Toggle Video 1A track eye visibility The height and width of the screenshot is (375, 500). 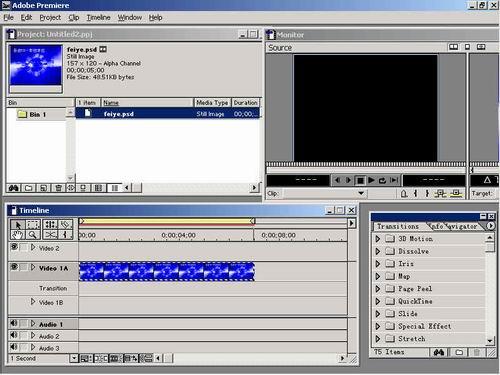pyautogui.click(x=14, y=267)
